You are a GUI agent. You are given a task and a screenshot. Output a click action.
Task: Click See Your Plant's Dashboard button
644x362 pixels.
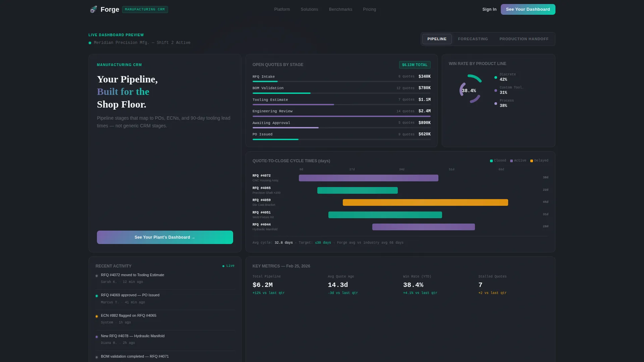tap(165, 237)
